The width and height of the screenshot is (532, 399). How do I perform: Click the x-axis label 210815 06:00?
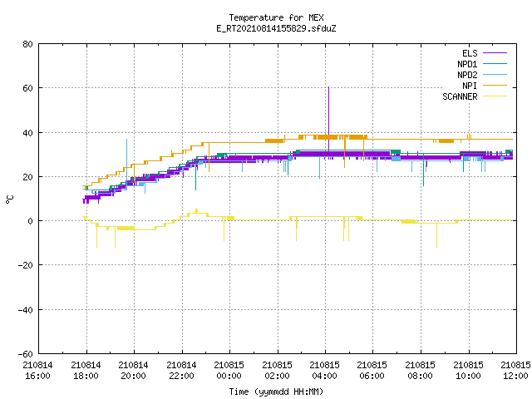click(372, 370)
